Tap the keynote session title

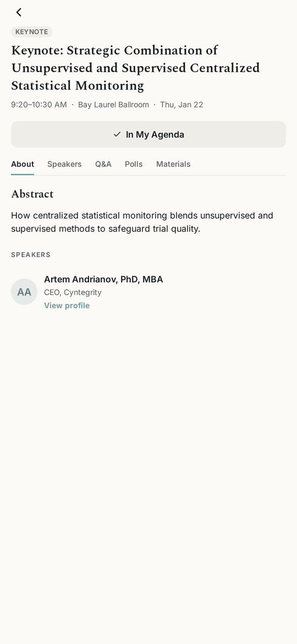coord(135,68)
